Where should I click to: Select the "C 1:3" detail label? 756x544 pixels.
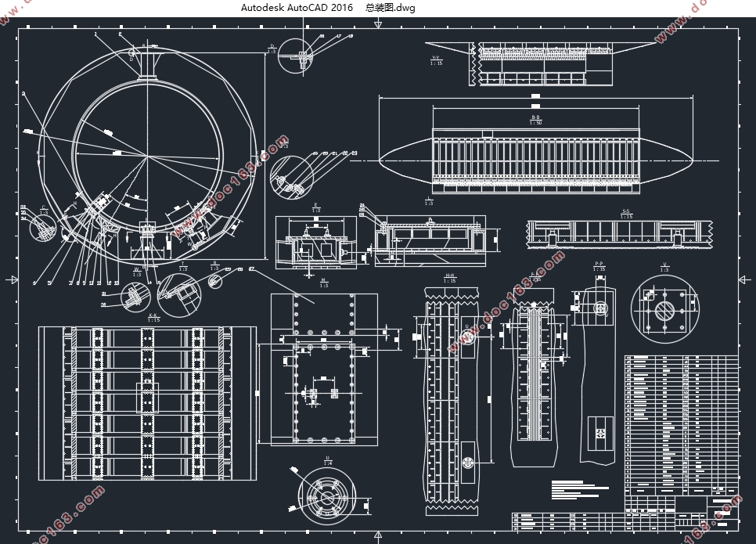coord(44,211)
